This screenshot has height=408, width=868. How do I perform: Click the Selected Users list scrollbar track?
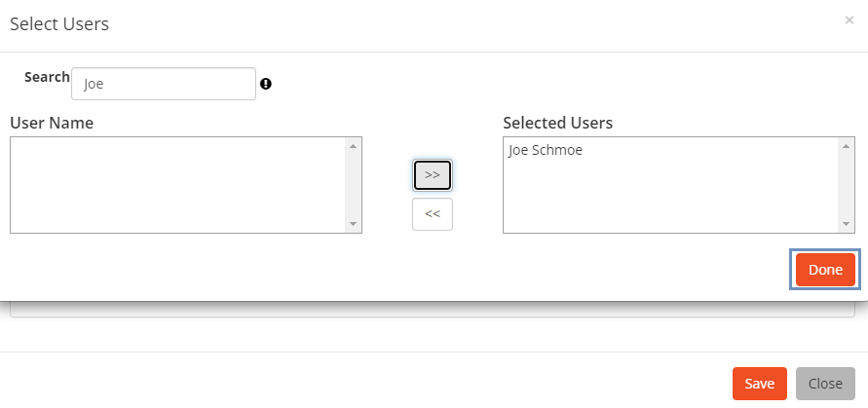pos(846,185)
